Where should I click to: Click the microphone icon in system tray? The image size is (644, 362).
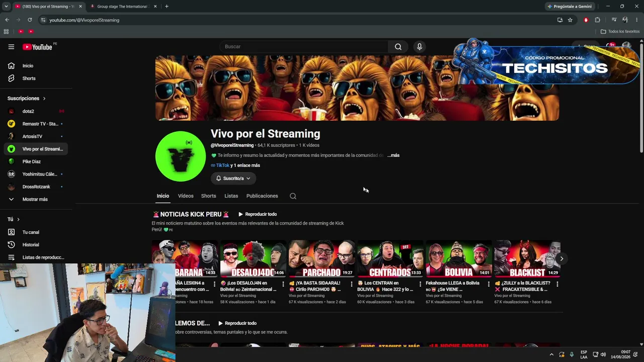tap(572, 354)
